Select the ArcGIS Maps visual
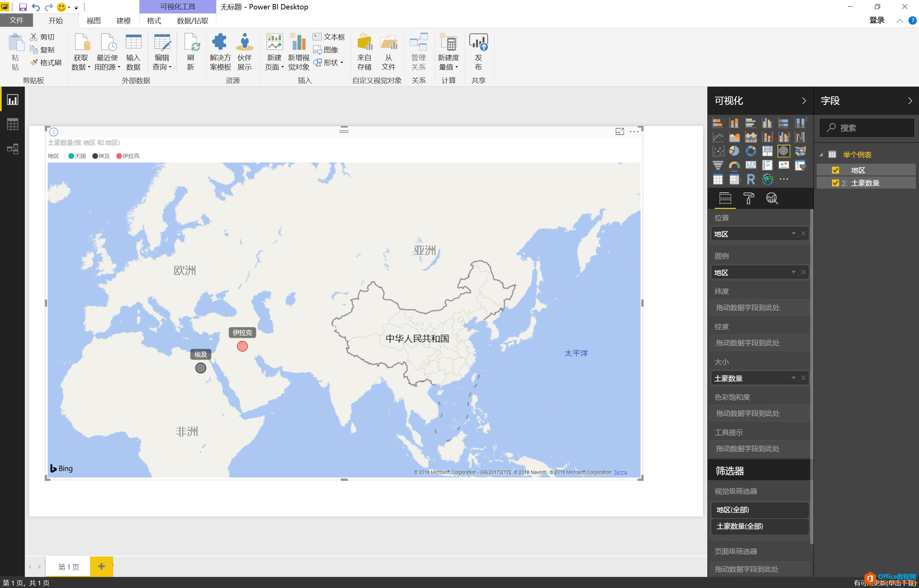Image resolution: width=919 pixels, height=588 pixels. pyautogui.click(x=767, y=179)
